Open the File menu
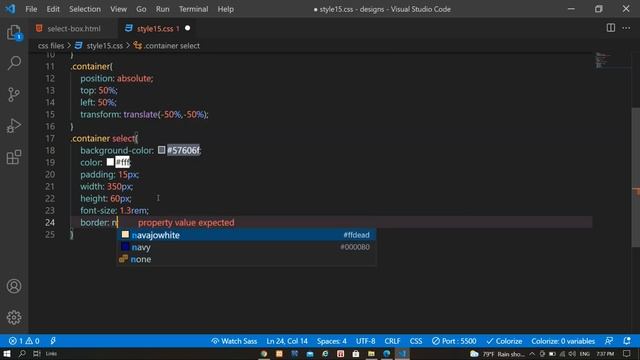Viewport: 640px width, 360px height. point(31,9)
